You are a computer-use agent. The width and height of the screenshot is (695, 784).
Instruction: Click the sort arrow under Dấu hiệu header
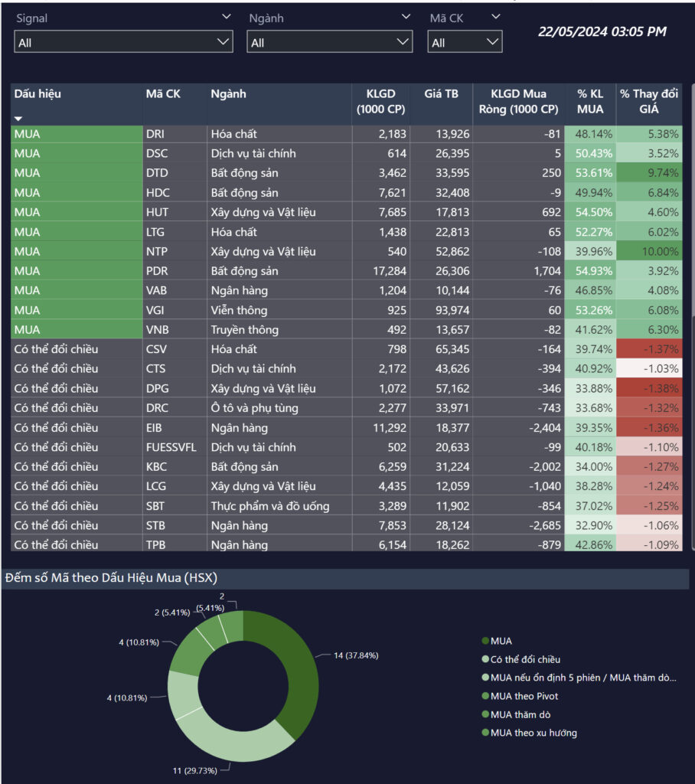tap(18, 119)
